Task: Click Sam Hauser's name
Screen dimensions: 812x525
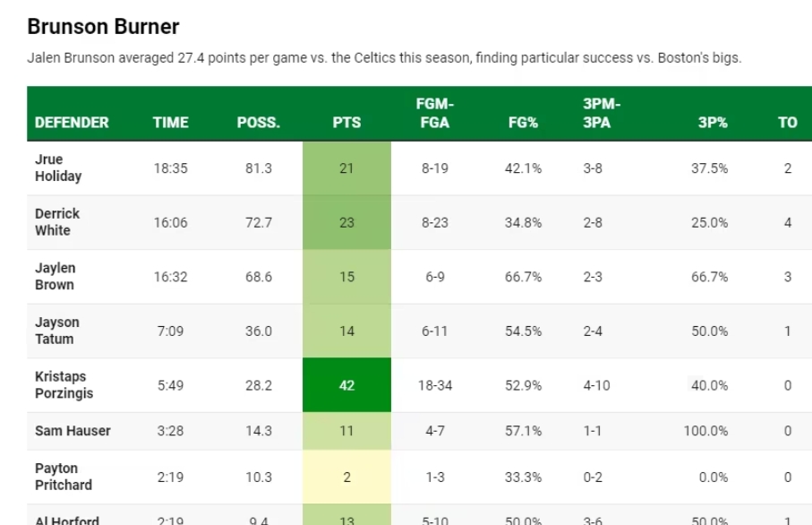Action: pyautogui.click(x=73, y=431)
